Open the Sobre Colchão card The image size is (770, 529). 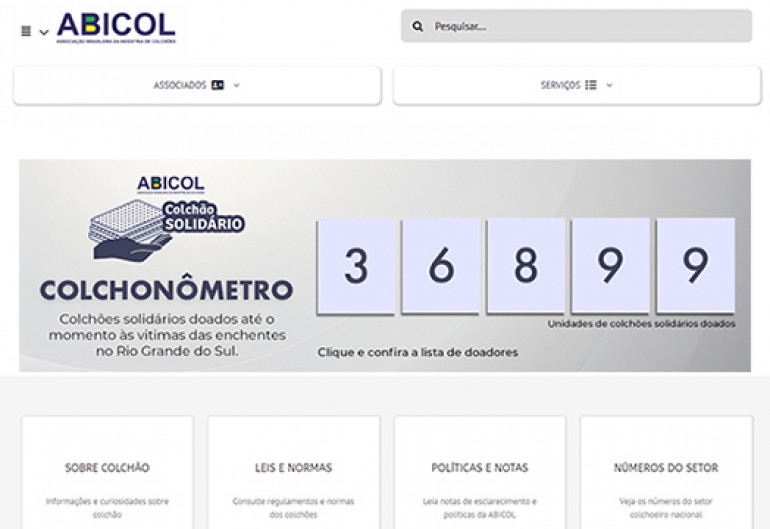(107, 468)
